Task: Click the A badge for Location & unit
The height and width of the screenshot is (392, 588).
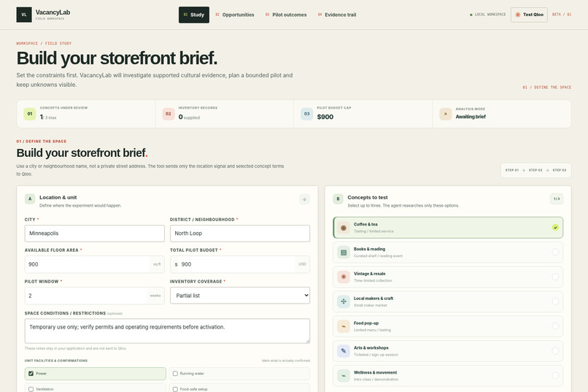Action: pyautogui.click(x=30, y=199)
